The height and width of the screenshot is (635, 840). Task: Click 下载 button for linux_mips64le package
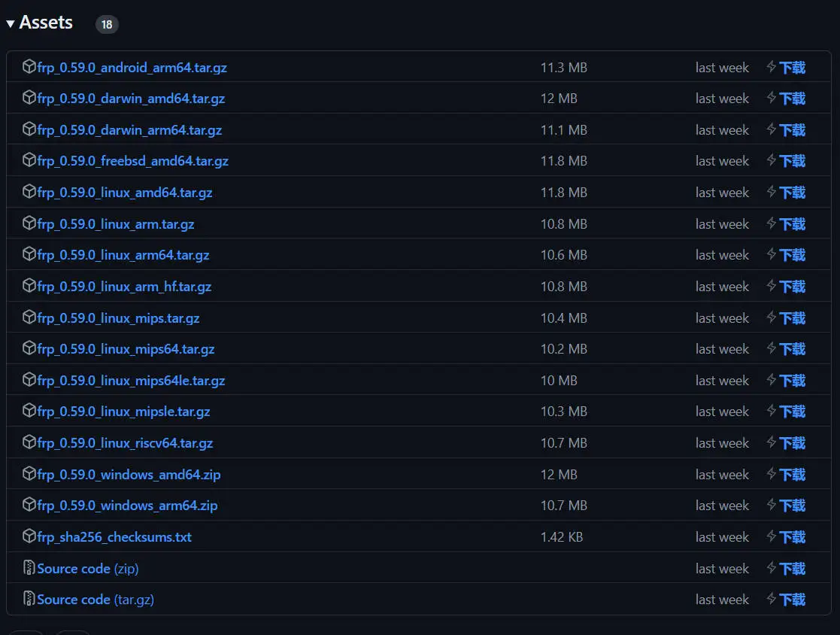click(x=793, y=381)
